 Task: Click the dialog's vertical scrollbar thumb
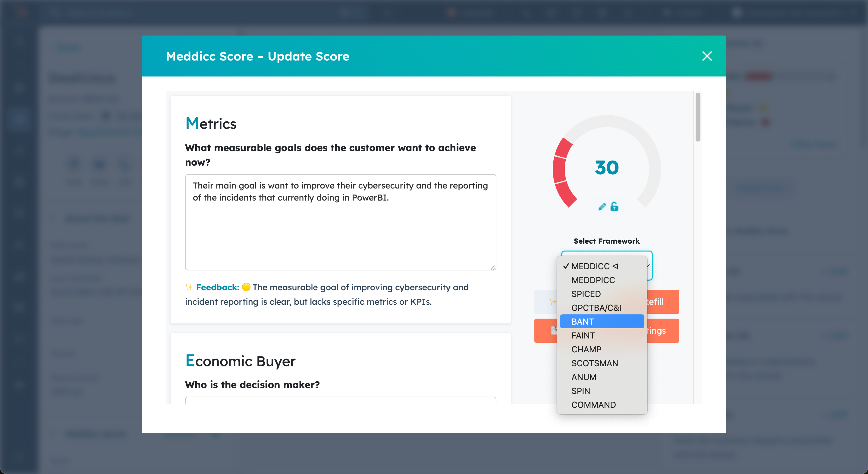pyautogui.click(x=698, y=117)
